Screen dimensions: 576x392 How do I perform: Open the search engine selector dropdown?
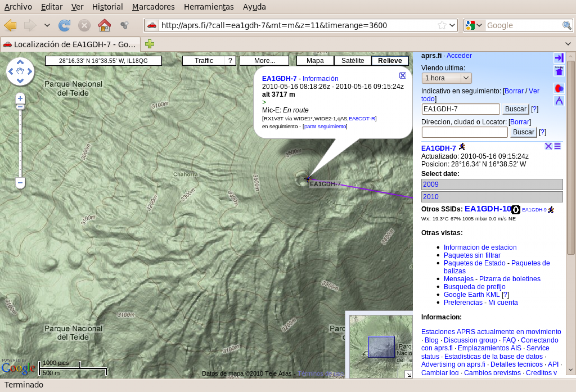[x=474, y=25]
